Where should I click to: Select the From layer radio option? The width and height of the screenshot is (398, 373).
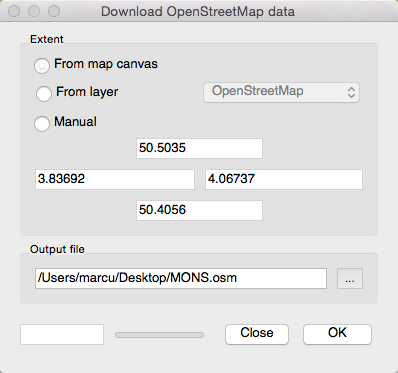[x=44, y=93]
